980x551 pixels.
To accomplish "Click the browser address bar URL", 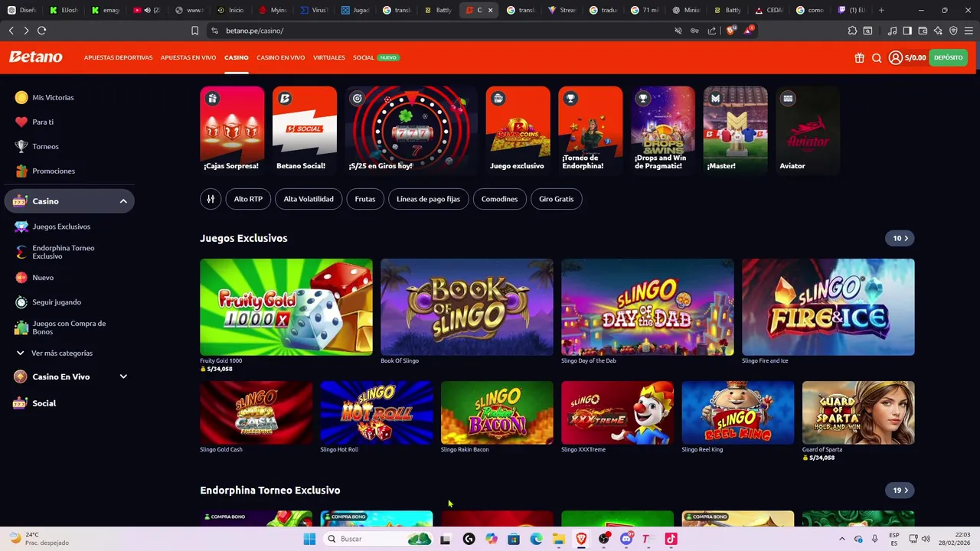I will [254, 31].
